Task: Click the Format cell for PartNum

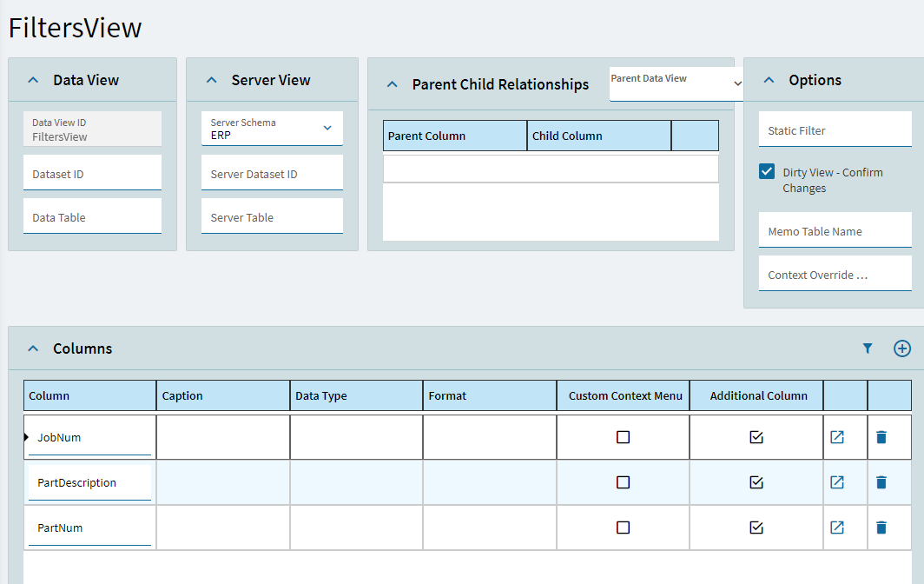Action: [490, 528]
